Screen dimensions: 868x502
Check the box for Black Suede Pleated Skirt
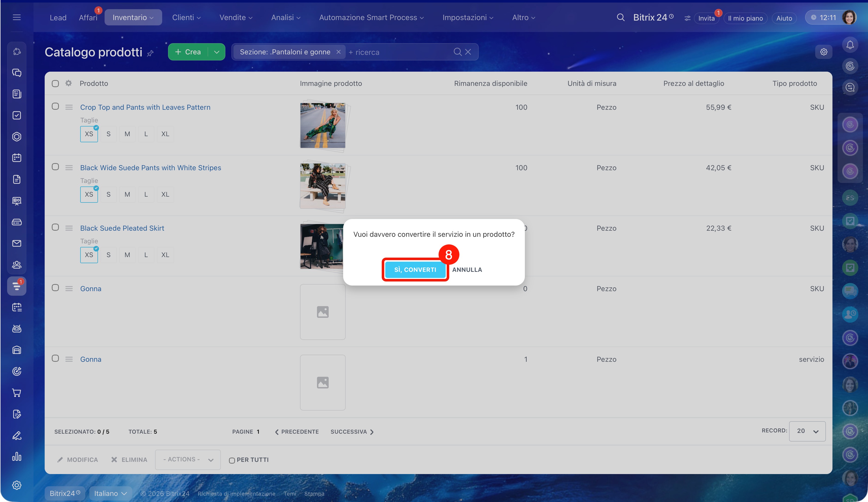tap(55, 227)
